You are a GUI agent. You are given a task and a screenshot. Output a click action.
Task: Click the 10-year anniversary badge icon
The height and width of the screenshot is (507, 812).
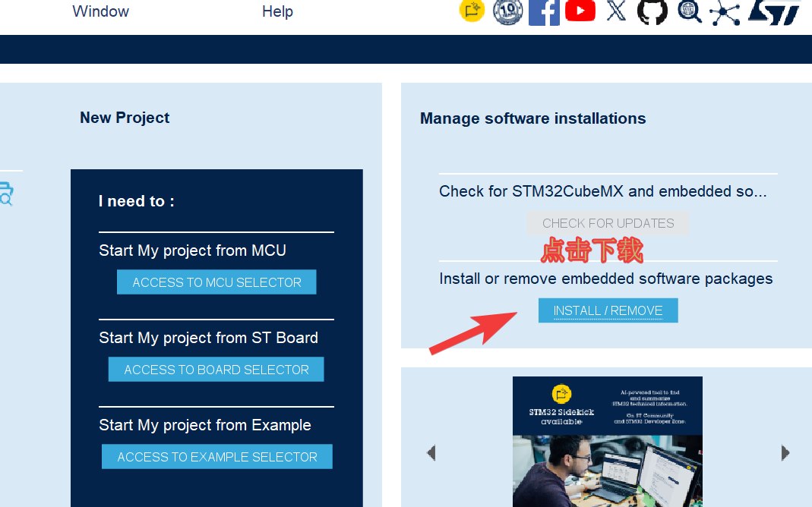[507, 12]
